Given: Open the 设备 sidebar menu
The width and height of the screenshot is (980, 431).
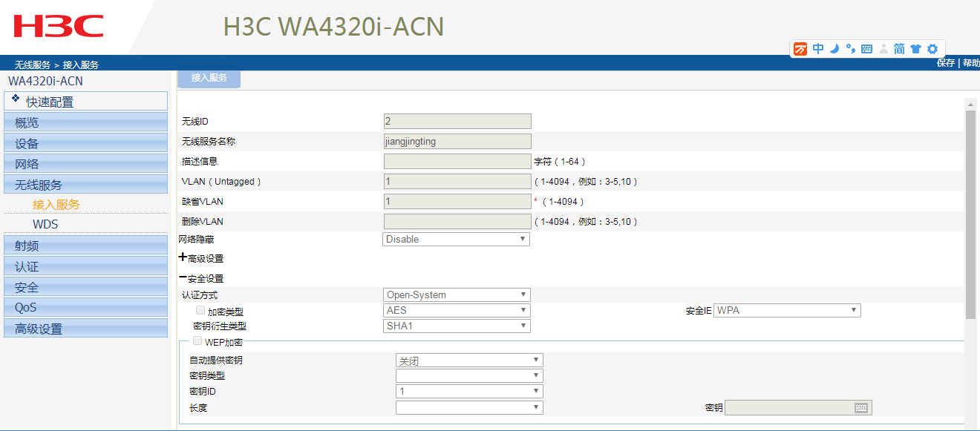Looking at the screenshot, I should pyautogui.click(x=86, y=143).
